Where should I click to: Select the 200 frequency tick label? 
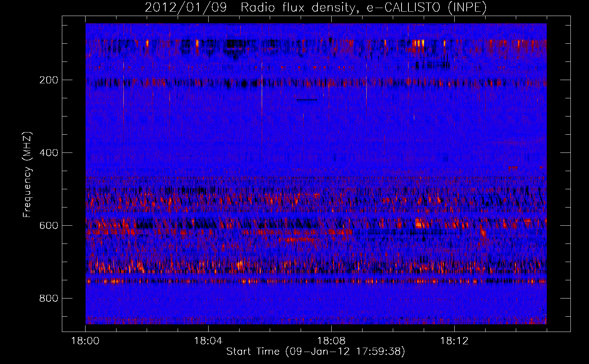click(x=49, y=80)
